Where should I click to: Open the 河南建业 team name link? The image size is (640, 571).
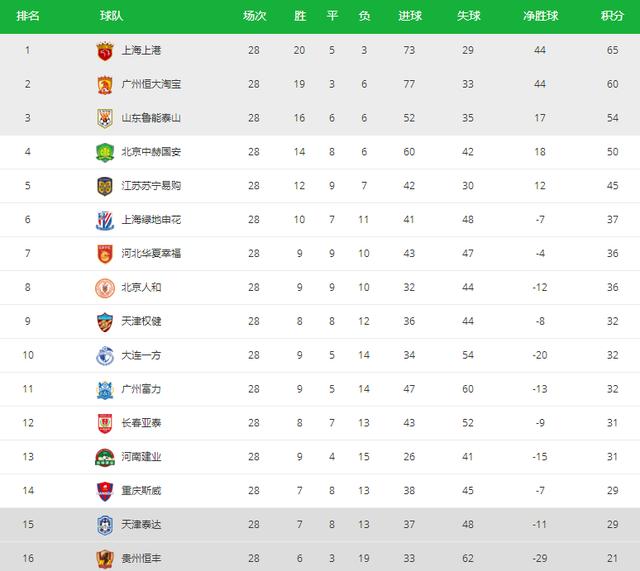pos(141,457)
